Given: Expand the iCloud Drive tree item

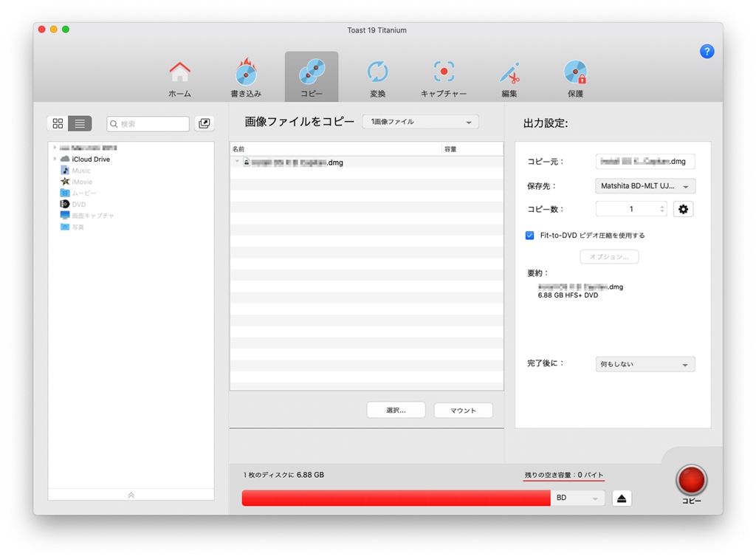Looking at the screenshot, I should coord(55,159).
